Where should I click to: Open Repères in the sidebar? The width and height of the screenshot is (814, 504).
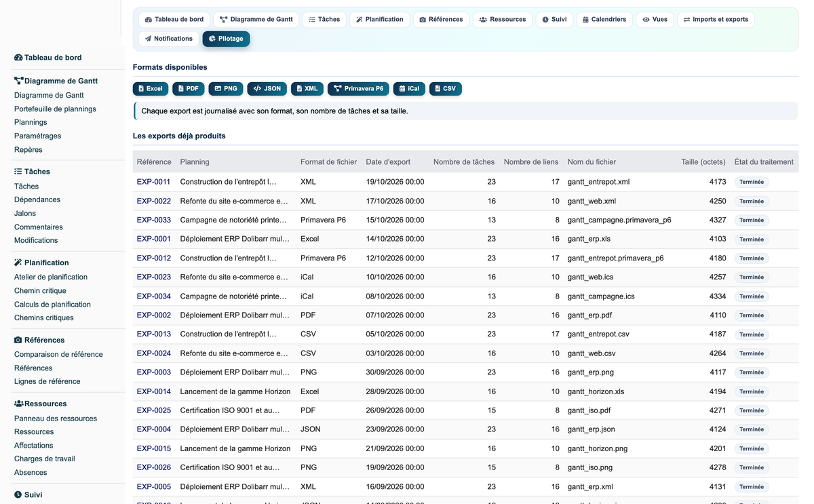(28, 150)
